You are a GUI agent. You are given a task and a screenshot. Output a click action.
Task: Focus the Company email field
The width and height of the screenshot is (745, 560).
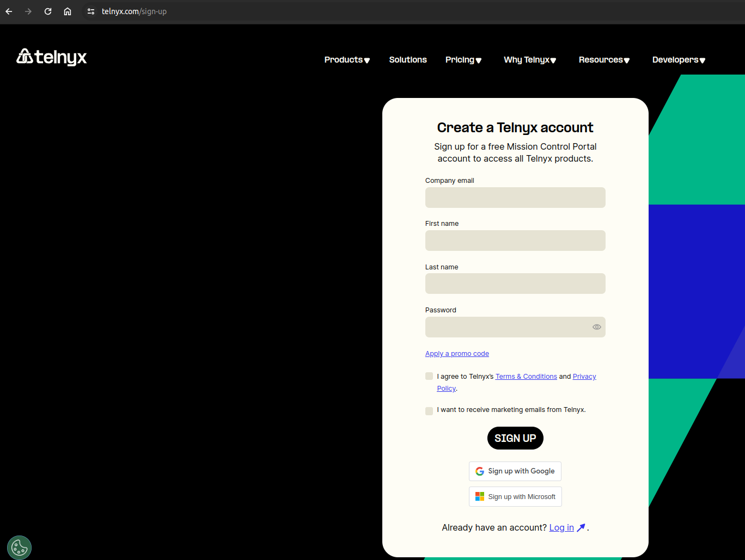pyautogui.click(x=515, y=198)
